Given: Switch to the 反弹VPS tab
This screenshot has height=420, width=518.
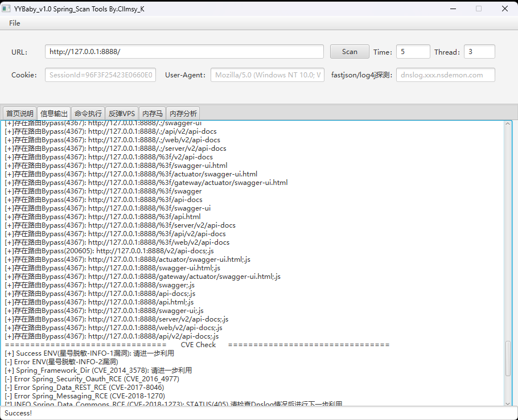Looking at the screenshot, I should [x=122, y=114].
